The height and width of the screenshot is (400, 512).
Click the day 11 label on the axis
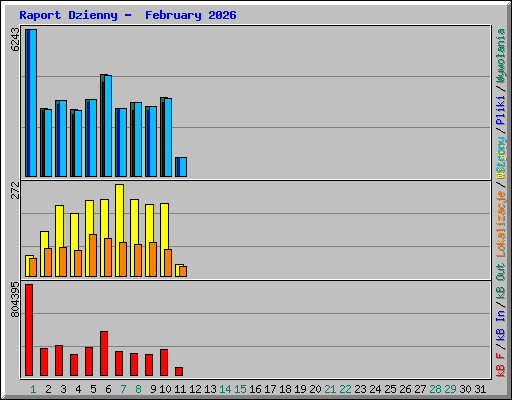[x=180, y=389]
